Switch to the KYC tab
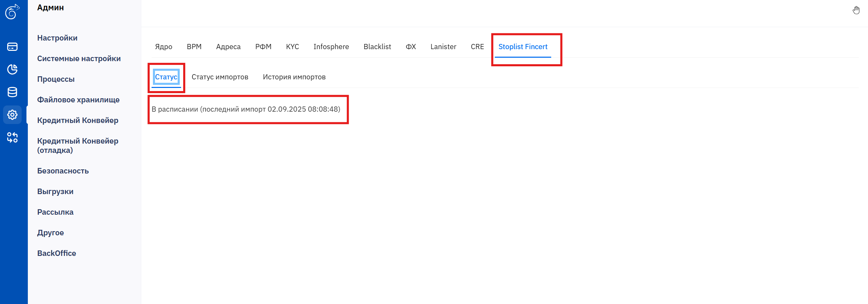Viewport: 868px width, 304px height. pos(292,47)
